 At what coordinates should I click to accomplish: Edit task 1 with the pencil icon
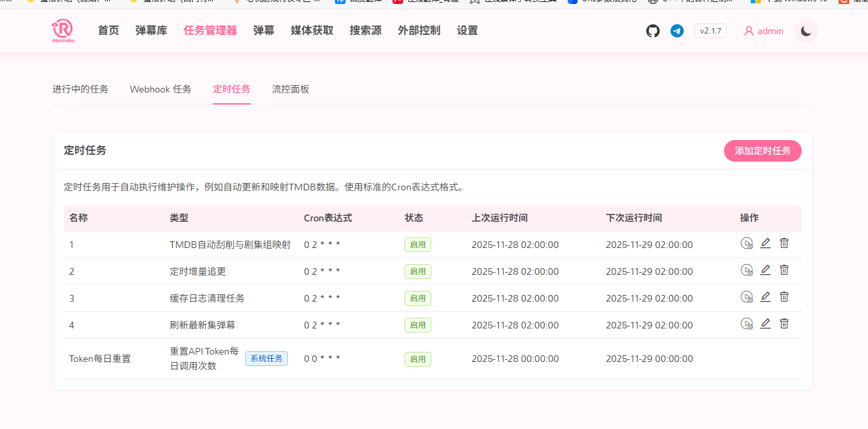coord(766,243)
